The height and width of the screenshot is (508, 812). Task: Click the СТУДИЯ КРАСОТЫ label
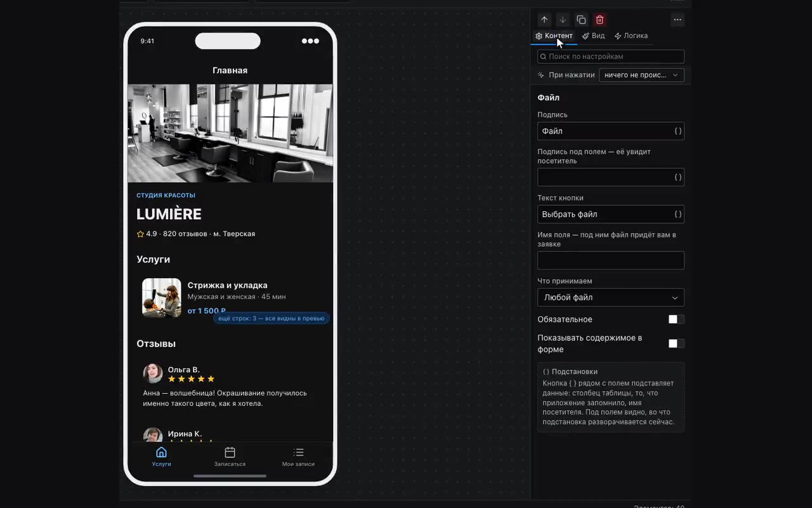166,196
